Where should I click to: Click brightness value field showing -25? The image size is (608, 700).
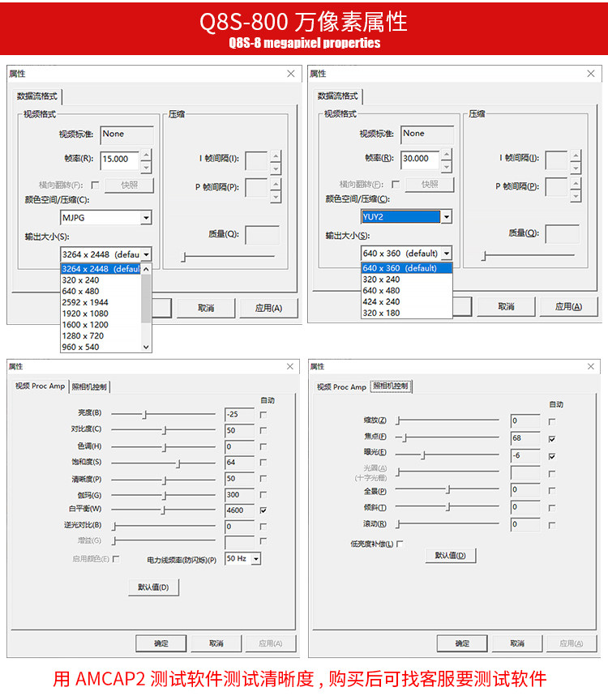coord(239,414)
